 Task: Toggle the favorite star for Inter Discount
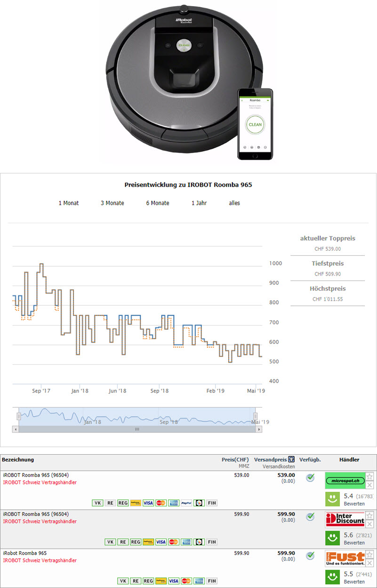369,515
